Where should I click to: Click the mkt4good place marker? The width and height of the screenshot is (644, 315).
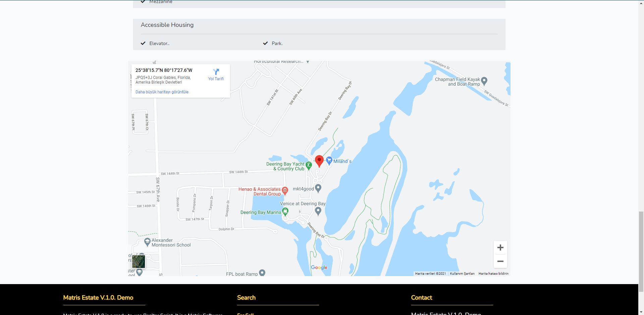[x=318, y=188]
